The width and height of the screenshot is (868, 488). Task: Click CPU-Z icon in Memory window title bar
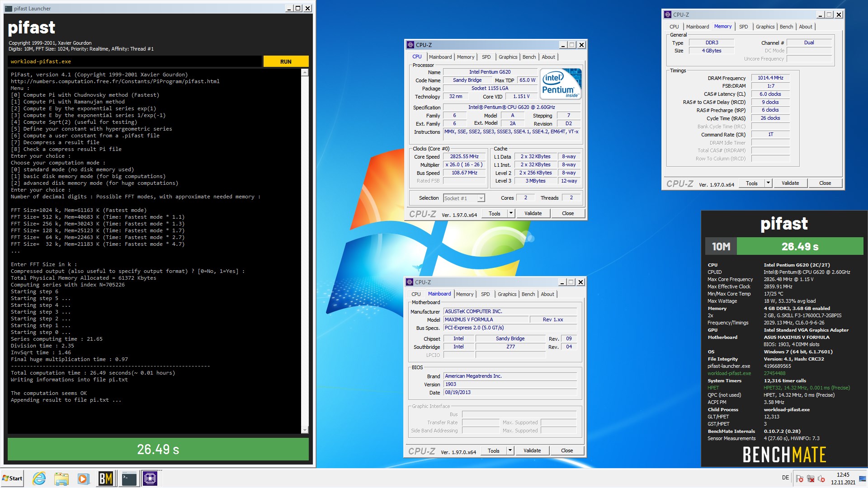668,14
